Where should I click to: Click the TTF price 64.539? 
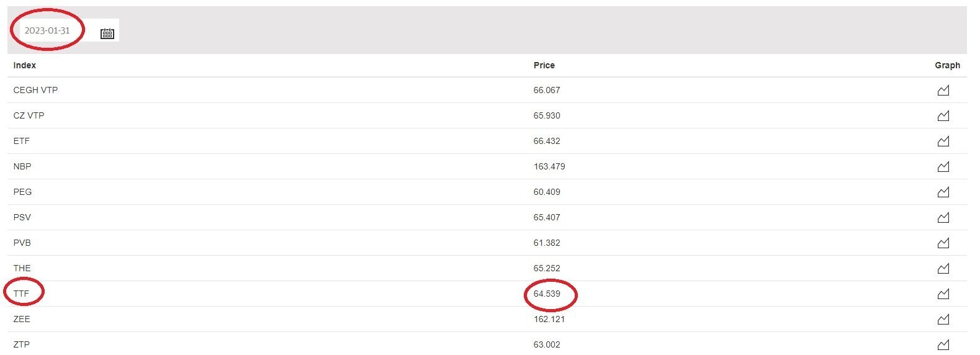tap(547, 294)
